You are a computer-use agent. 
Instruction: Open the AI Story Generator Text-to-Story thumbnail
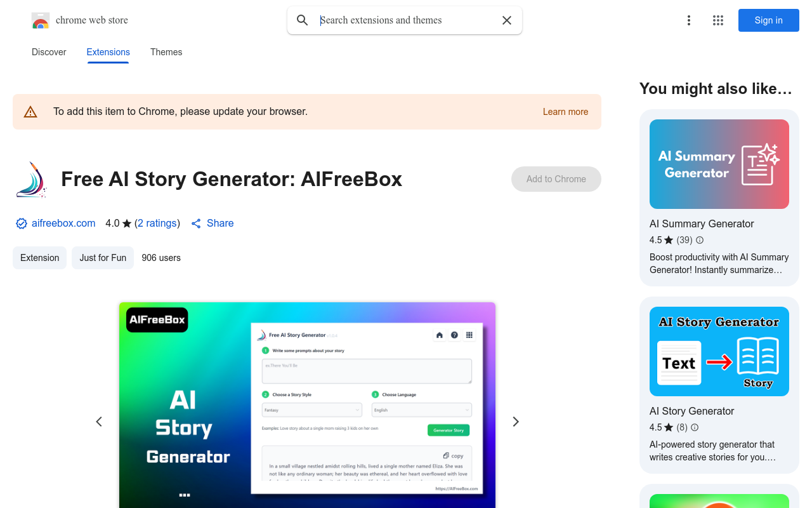(719, 351)
